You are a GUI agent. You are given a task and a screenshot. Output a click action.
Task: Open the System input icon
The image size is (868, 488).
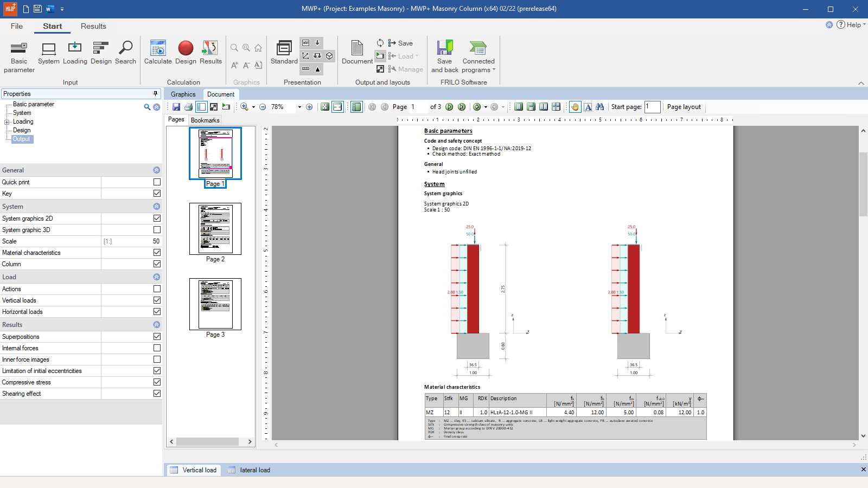click(49, 53)
